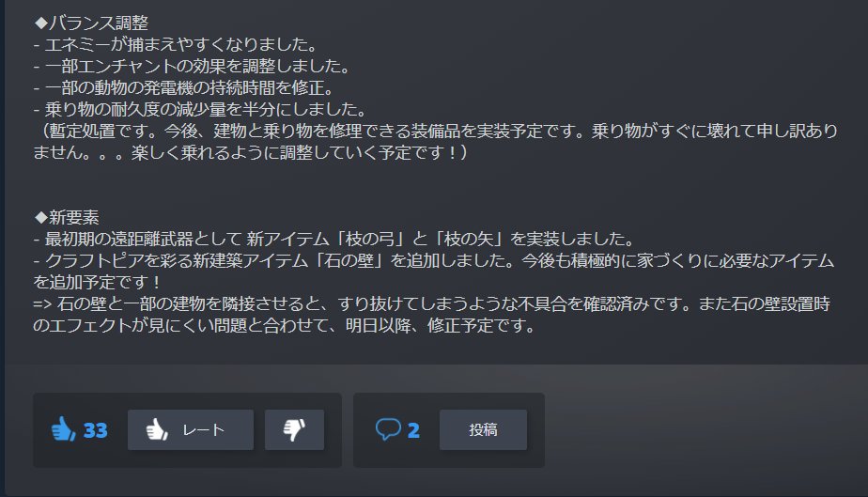Click the ◆新要素 heading
Screen dimensions: 868x497
pyautogui.click(x=67, y=218)
